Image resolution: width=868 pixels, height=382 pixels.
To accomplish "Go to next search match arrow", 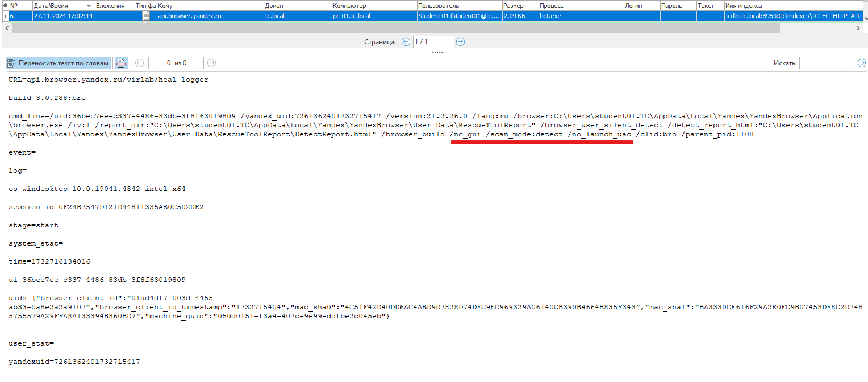I will point(211,63).
